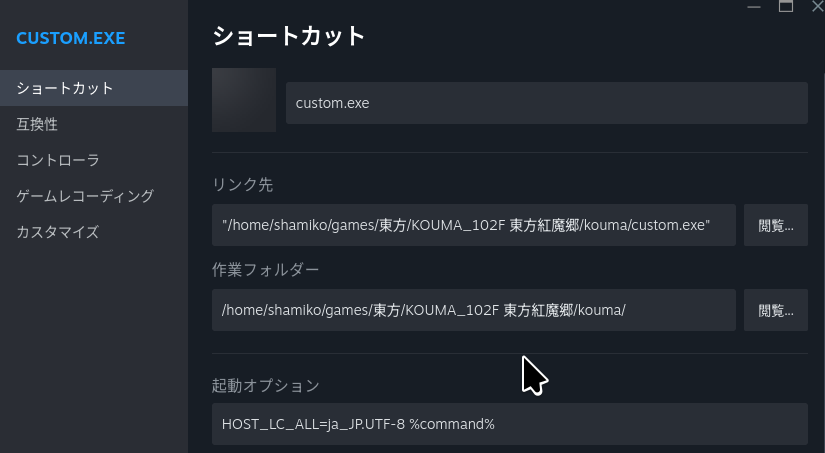Image resolution: width=825 pixels, height=453 pixels.
Task: Click the リンク先 section label
Action: (x=243, y=185)
